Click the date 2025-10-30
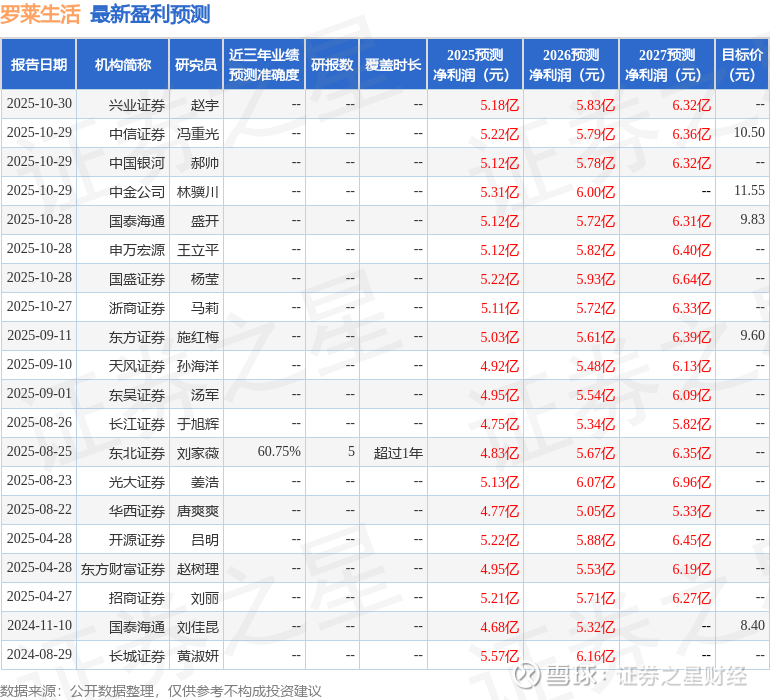The height and width of the screenshot is (700, 770). coord(39,104)
